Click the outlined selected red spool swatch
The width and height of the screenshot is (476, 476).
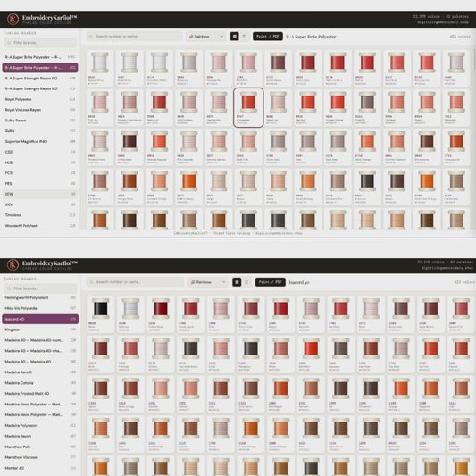[x=248, y=107]
